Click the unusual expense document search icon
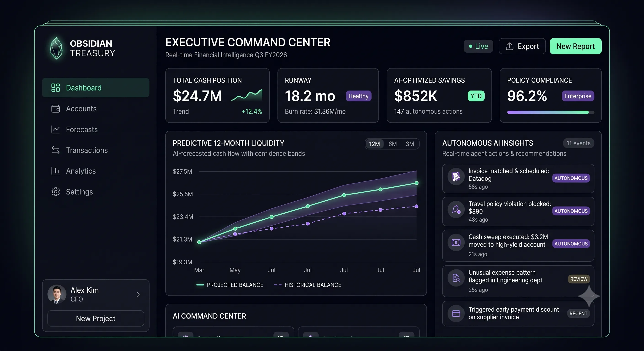 coord(456,278)
